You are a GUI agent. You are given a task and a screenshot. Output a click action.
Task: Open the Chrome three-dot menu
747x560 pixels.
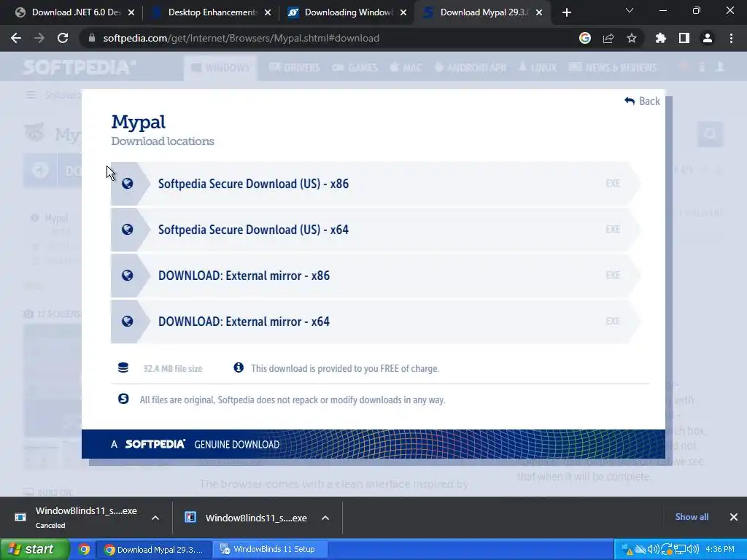pyautogui.click(x=731, y=38)
